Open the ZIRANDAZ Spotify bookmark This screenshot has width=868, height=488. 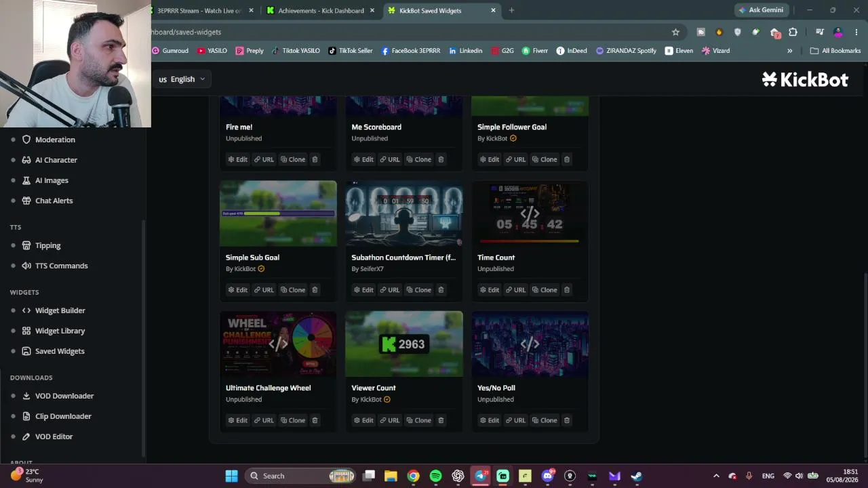(626, 51)
